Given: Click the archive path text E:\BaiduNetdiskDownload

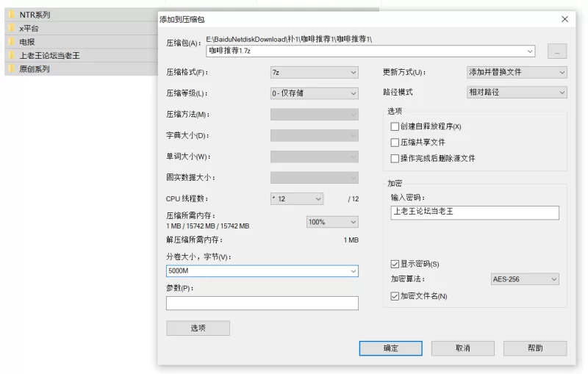Looking at the screenshot, I should 289,39.
